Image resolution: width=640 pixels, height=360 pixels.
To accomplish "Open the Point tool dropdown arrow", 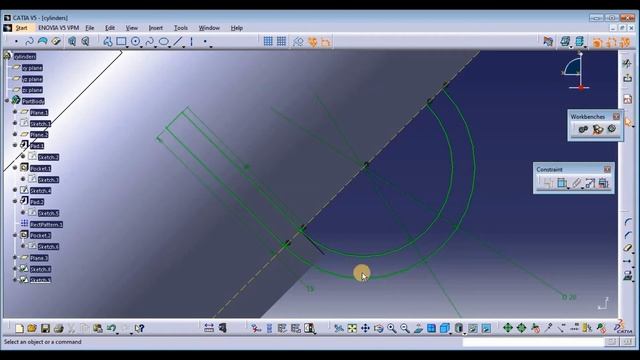I will pos(211,47).
